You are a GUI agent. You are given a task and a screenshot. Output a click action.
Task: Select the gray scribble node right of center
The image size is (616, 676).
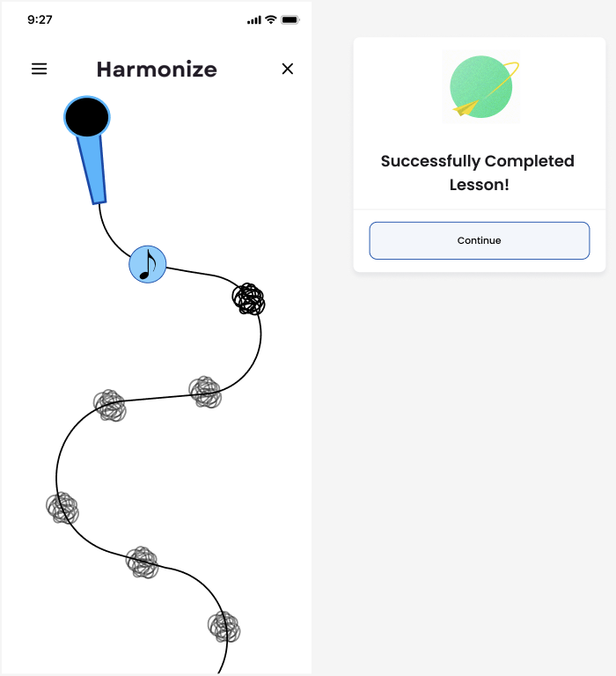(x=205, y=392)
